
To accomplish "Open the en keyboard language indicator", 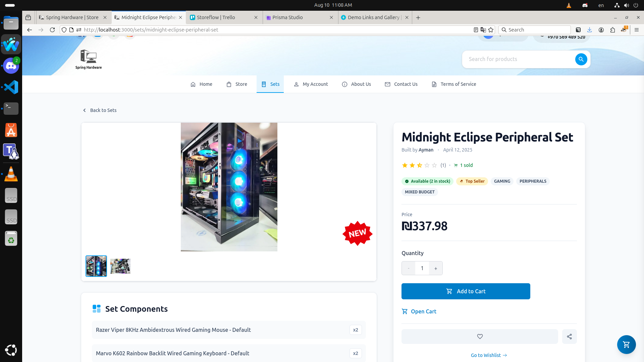I will tap(601, 5).
